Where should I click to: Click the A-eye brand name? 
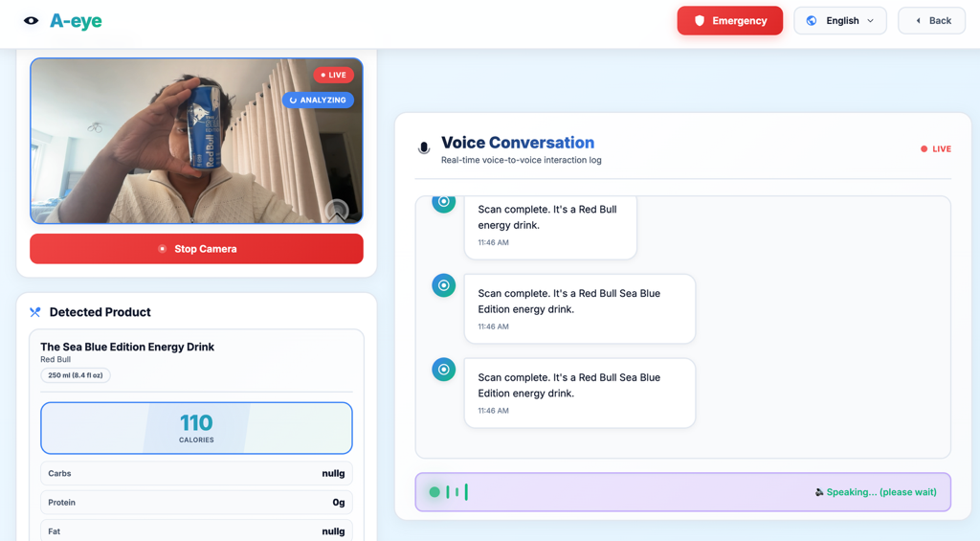coord(76,21)
